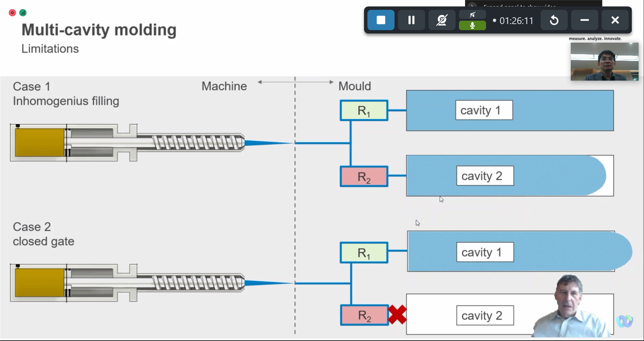Screen dimensions: 644x341
Task: Minimize the recording toolbar
Action: (584, 20)
